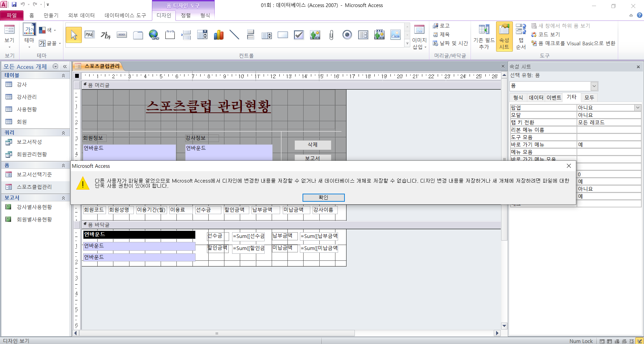Expand the popup property dropdown arrow

pyautogui.click(x=637, y=108)
